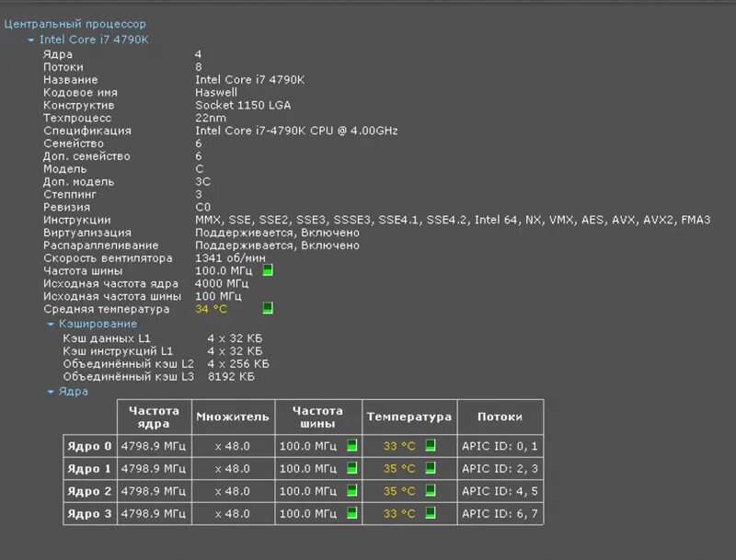Show Ядро 3 temperature graph icon

click(x=431, y=512)
